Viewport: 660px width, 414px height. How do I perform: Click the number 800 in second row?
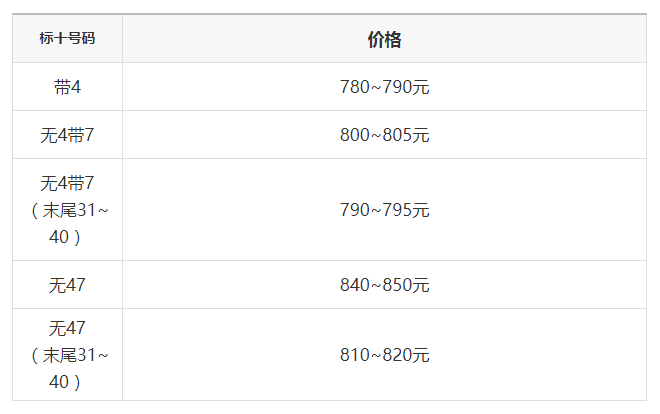tap(355, 135)
